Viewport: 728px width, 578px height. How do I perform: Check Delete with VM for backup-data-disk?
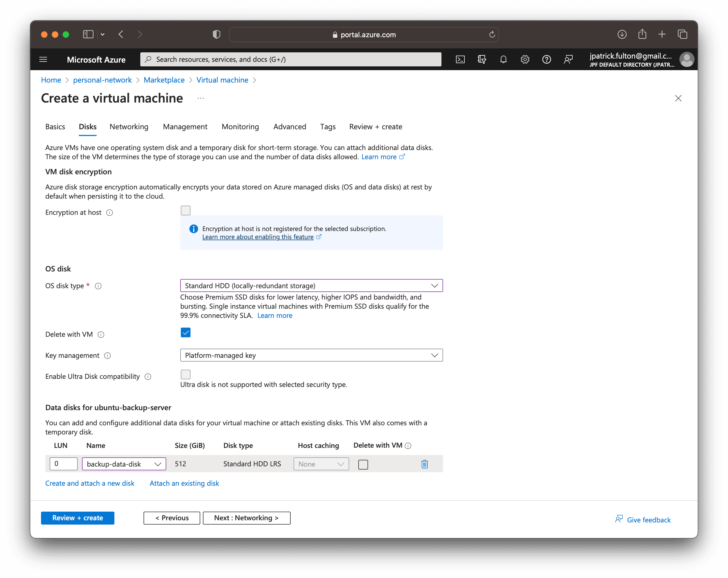(x=363, y=465)
